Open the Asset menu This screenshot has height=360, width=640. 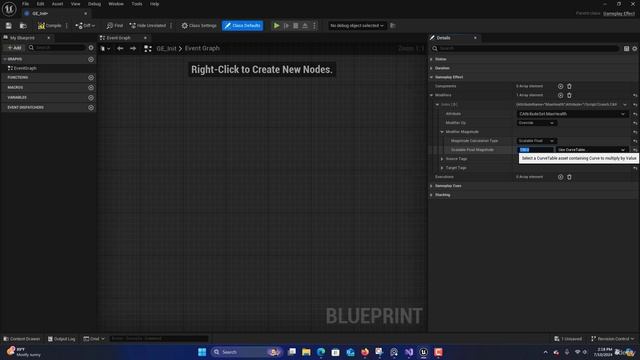click(x=57, y=4)
